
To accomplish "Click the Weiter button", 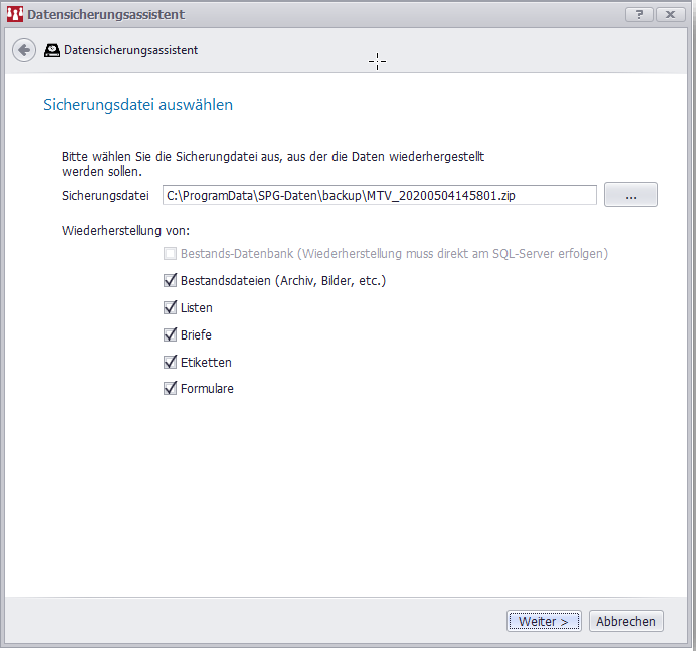I will tap(543, 621).
